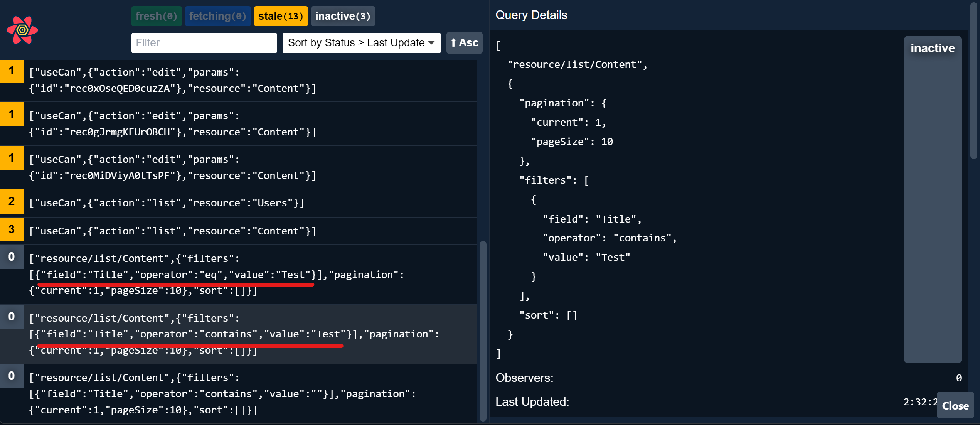Switch sort order with Asc button
This screenshot has height=425, width=980.
click(464, 43)
